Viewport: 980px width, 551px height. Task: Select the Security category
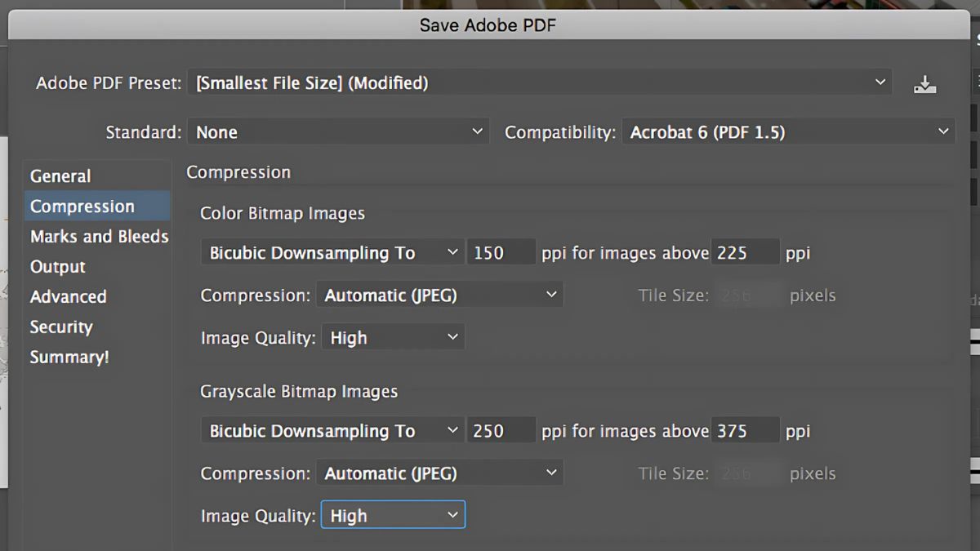click(97, 327)
